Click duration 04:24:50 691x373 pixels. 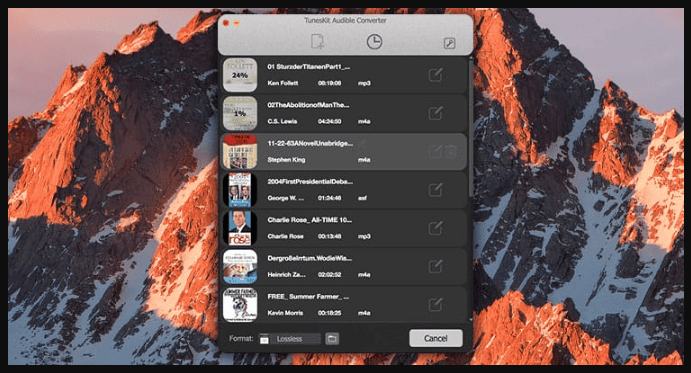coord(330,121)
